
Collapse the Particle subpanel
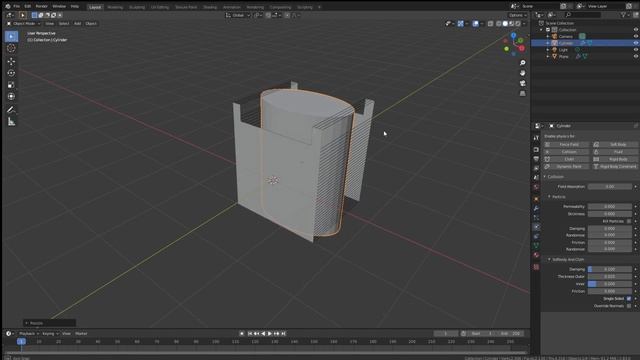(x=549, y=197)
